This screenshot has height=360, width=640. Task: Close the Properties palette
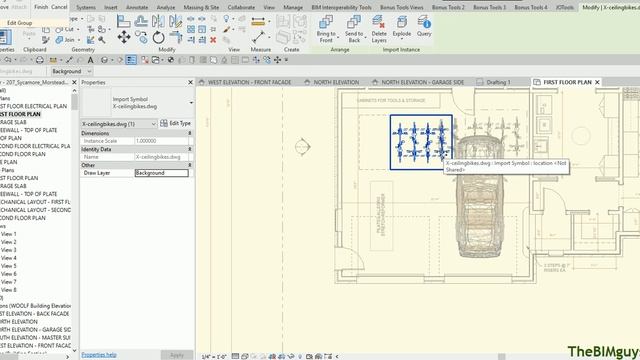(190, 82)
